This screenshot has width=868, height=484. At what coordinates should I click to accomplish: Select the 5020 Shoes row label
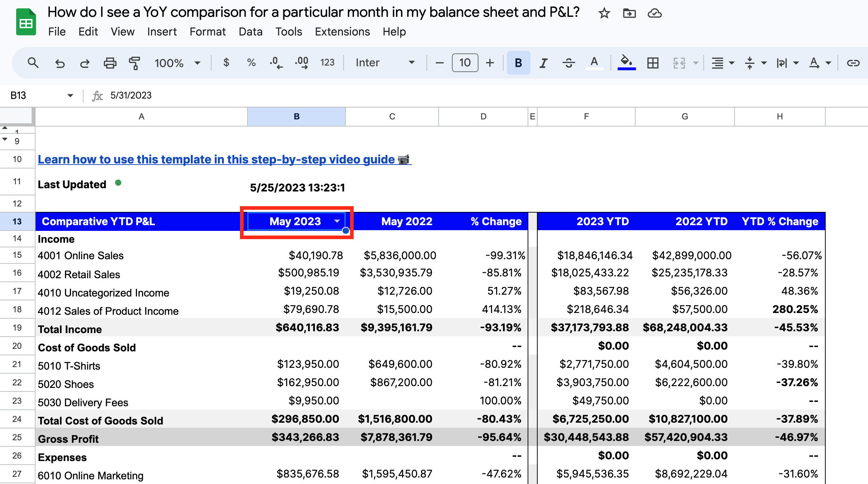pyautogui.click(x=66, y=384)
